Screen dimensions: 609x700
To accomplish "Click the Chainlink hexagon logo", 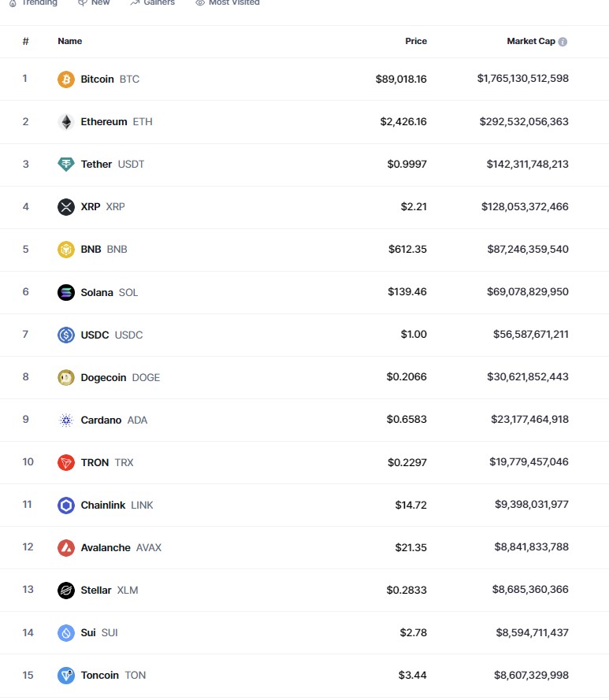I will [66, 505].
